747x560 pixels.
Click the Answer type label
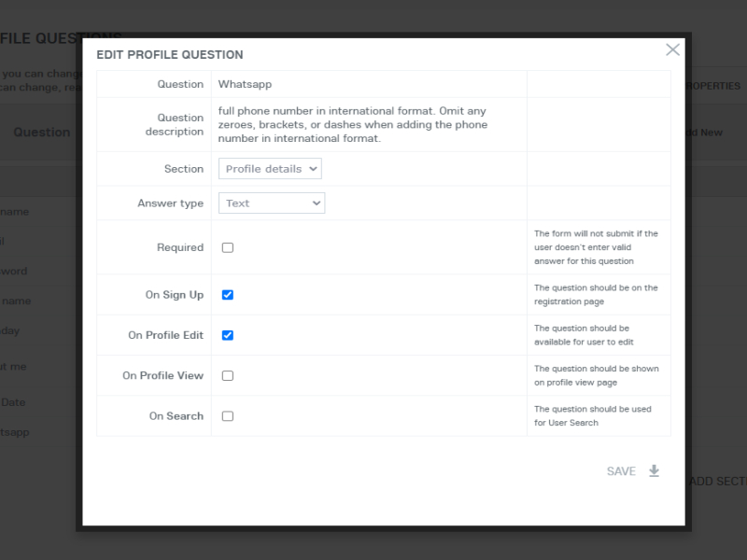(170, 203)
